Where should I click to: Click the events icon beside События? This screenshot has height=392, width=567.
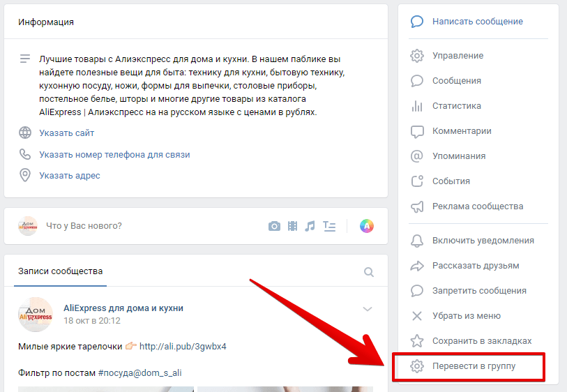click(x=416, y=181)
